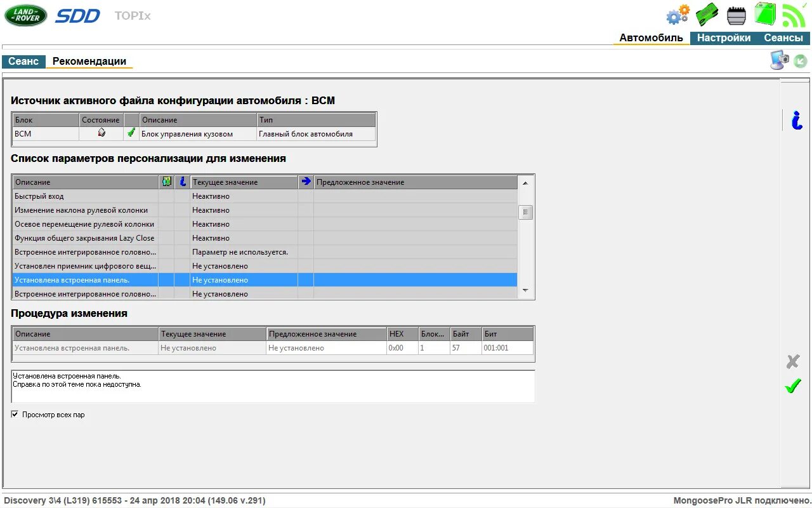812x508 pixels.
Task: Click the HEX column header
Action: pos(402,334)
